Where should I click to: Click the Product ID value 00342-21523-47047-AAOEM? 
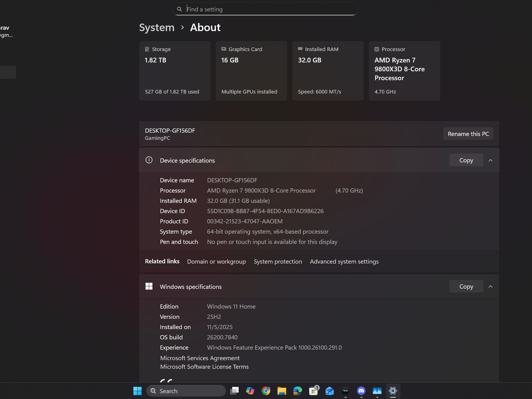pyautogui.click(x=245, y=221)
